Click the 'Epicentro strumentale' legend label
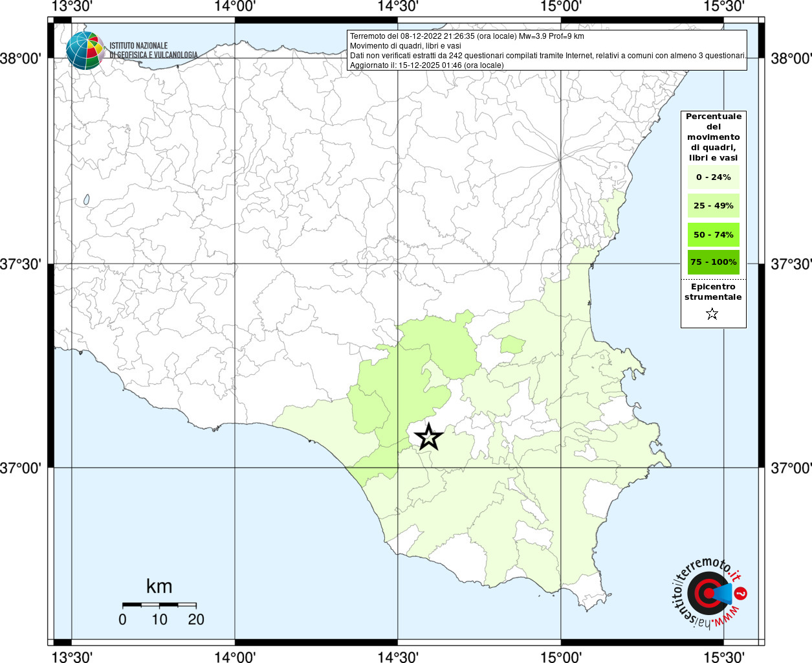Viewport: 812px width, 663px height. click(x=713, y=292)
